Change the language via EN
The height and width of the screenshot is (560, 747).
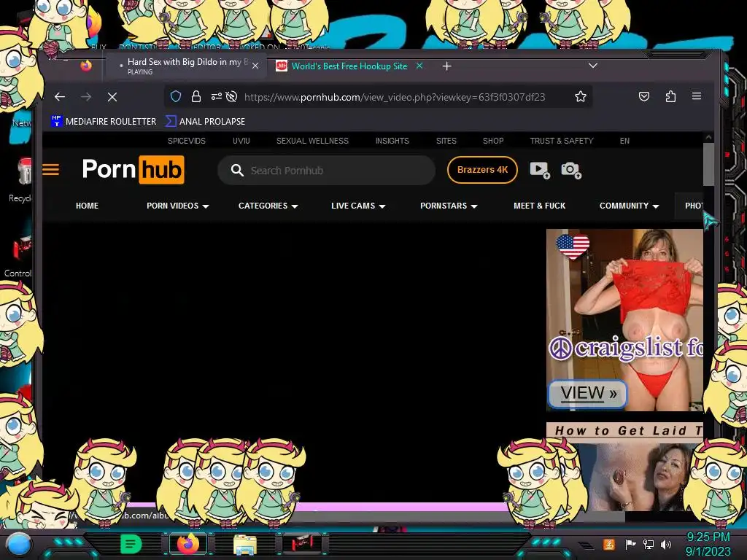[x=624, y=141]
